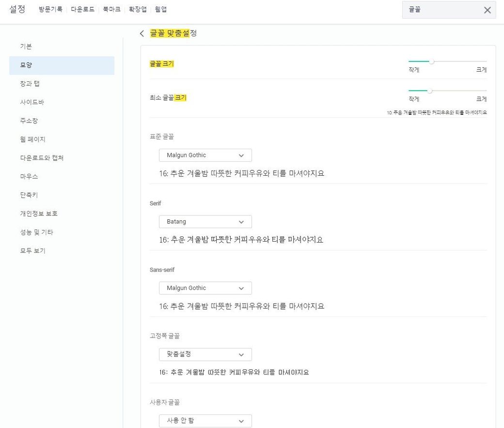
Task: Open the 방문기록 tab
Action: pos(50,9)
